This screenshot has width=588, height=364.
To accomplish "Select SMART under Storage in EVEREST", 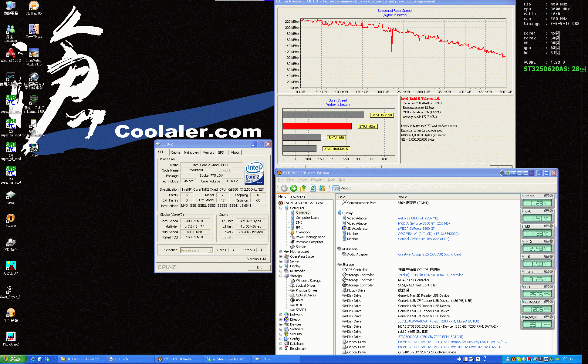I will [x=301, y=310].
